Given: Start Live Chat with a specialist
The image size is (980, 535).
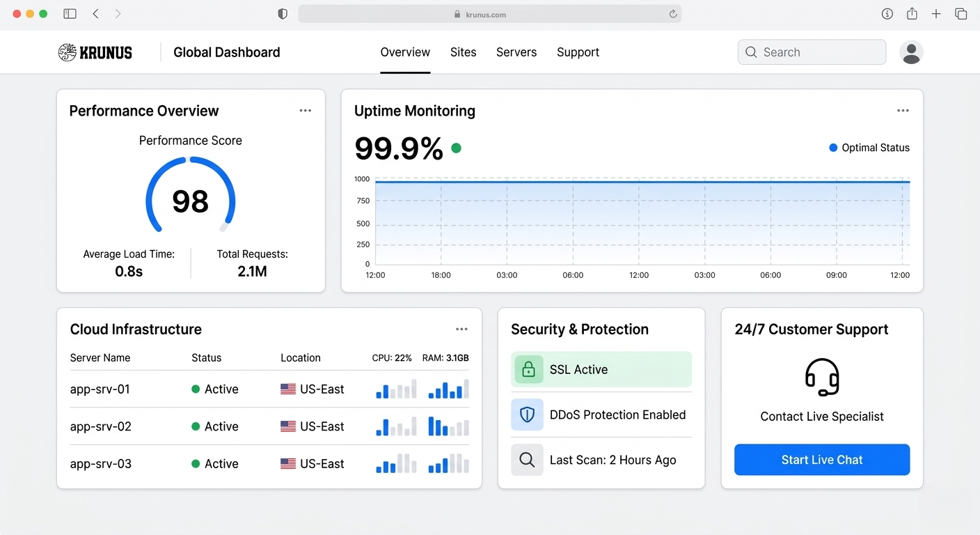Looking at the screenshot, I should click(821, 460).
